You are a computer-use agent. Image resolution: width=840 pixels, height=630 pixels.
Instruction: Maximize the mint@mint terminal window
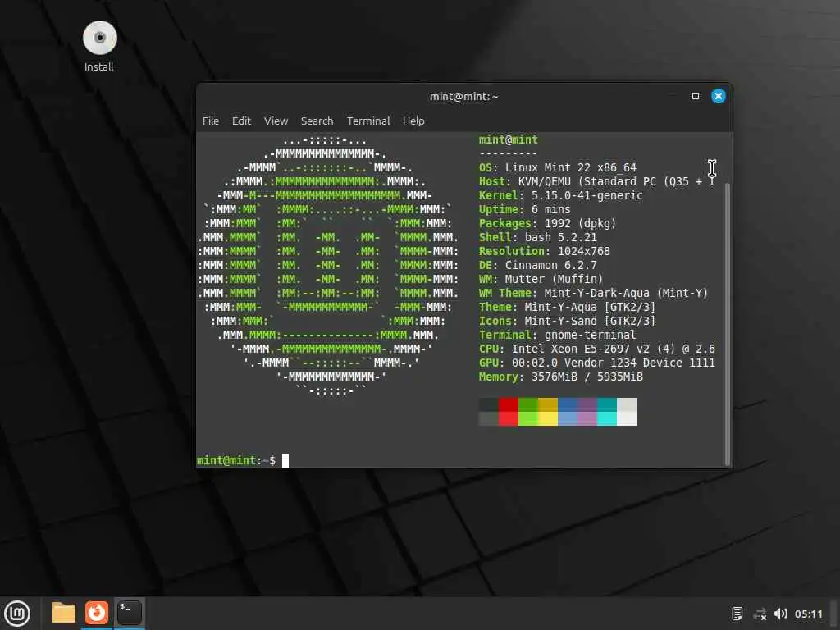(696, 97)
